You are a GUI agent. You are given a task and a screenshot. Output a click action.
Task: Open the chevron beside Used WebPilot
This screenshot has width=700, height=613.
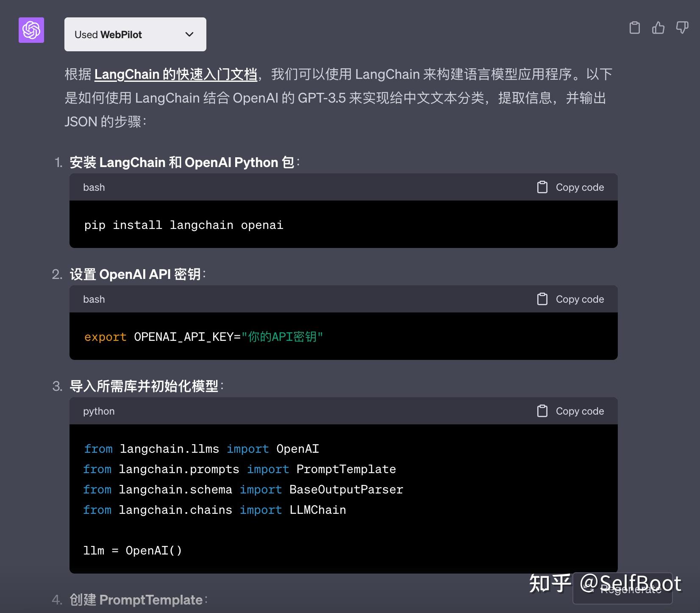tap(189, 34)
